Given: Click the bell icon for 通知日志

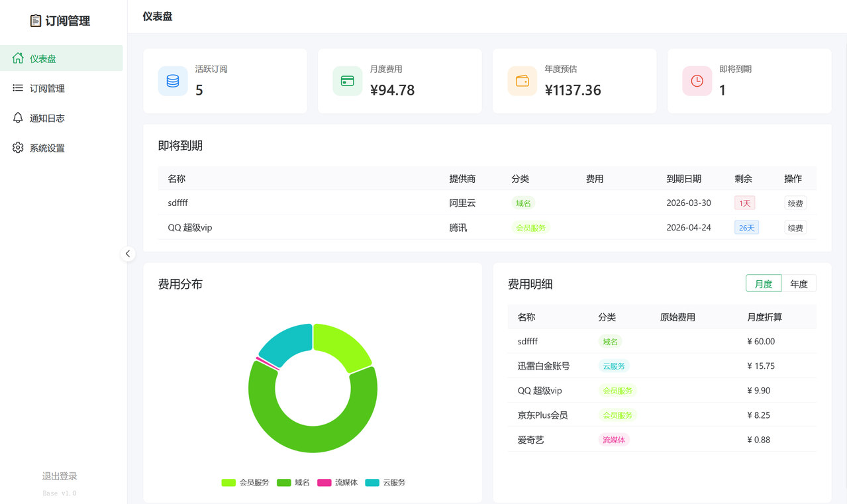Looking at the screenshot, I should [x=18, y=118].
